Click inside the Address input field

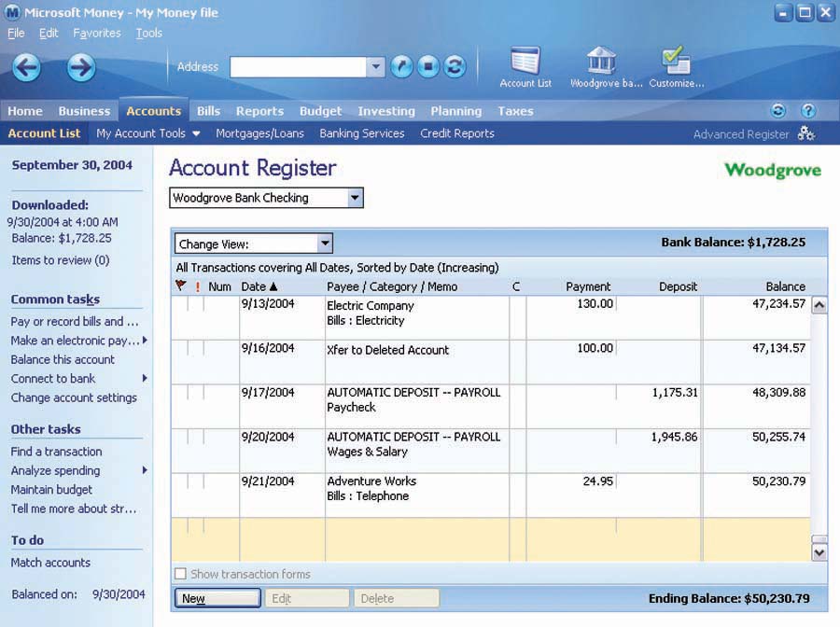pyautogui.click(x=299, y=67)
